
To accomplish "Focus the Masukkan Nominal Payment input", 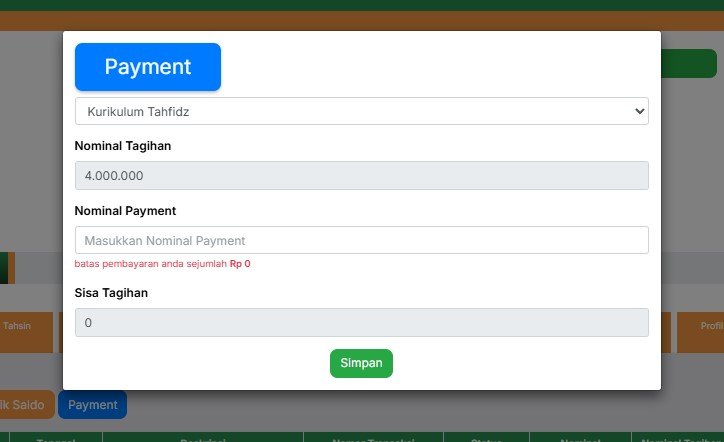I will pyautogui.click(x=362, y=240).
